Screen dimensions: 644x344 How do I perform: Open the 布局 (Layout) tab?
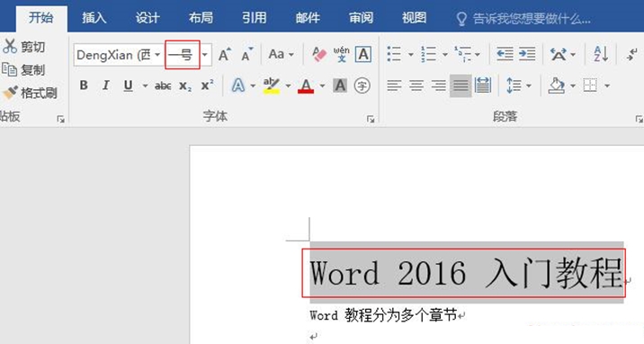coord(201,18)
